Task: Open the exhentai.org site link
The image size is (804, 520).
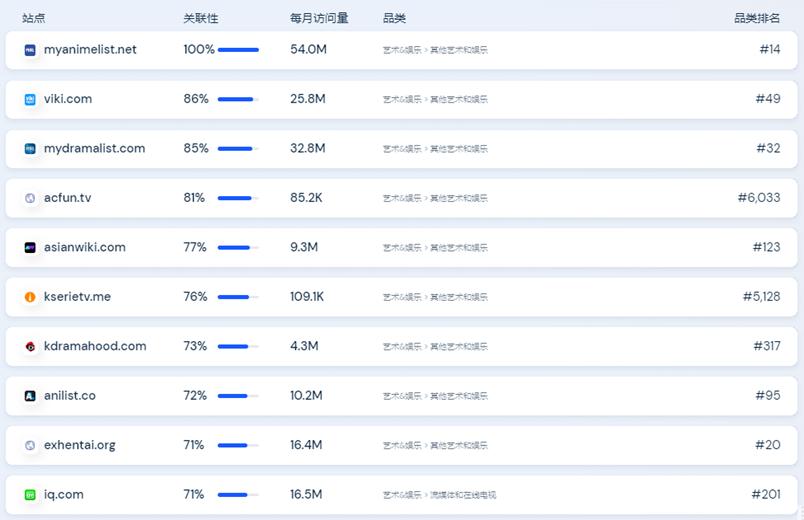Action: click(x=79, y=445)
